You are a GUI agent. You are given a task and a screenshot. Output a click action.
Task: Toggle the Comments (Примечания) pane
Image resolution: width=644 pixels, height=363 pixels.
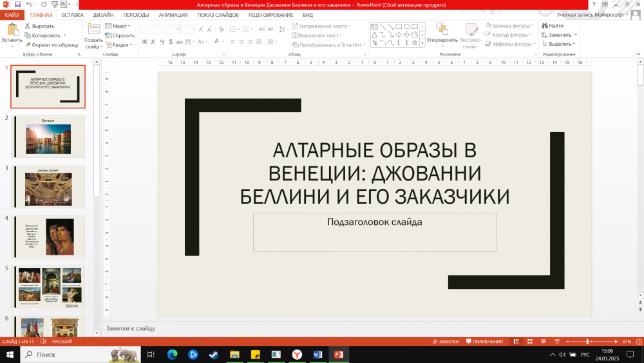(x=484, y=342)
